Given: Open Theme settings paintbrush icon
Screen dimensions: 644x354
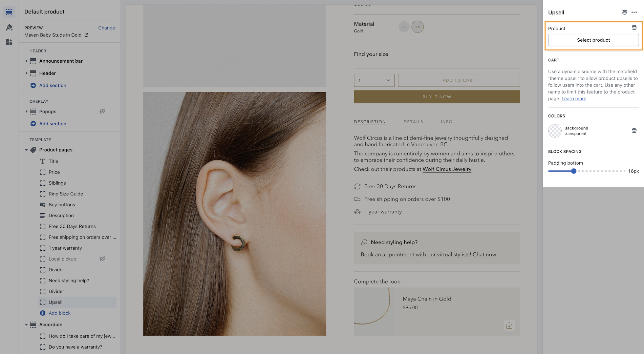Looking at the screenshot, I should [x=9, y=27].
